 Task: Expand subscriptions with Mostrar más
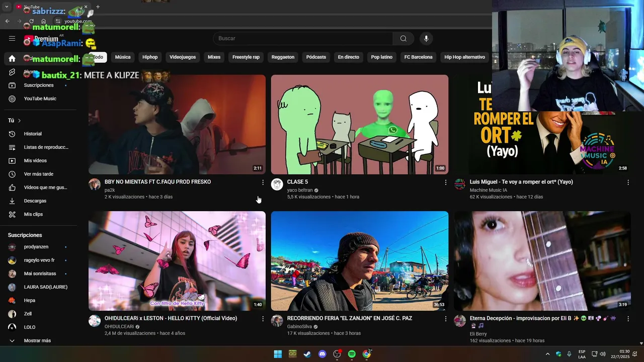coord(39,340)
